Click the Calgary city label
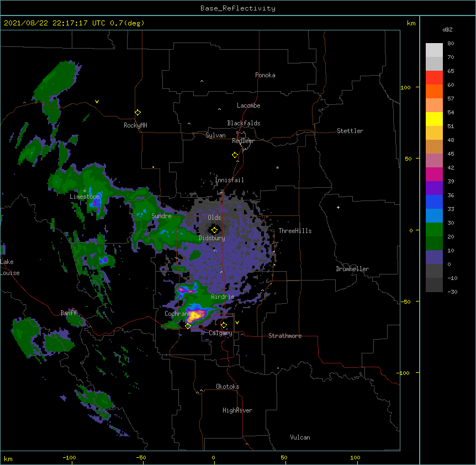This screenshot has height=465, width=476. tap(220, 333)
